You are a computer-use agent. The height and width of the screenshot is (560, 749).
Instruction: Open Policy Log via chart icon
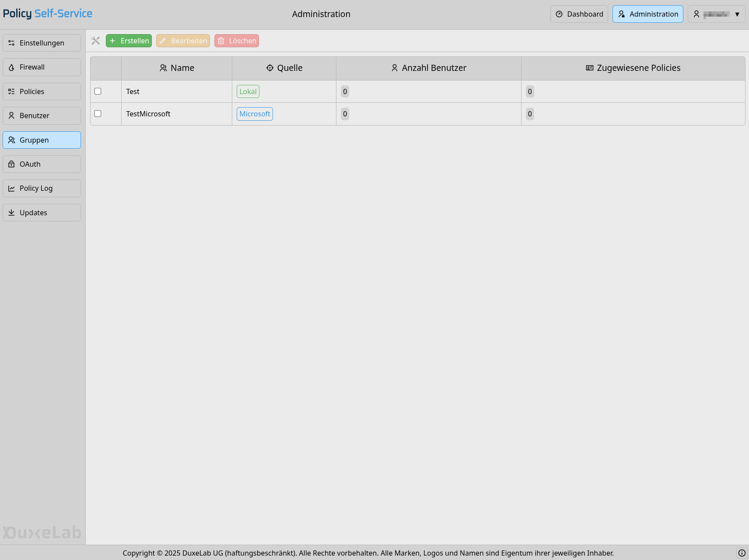(12, 189)
